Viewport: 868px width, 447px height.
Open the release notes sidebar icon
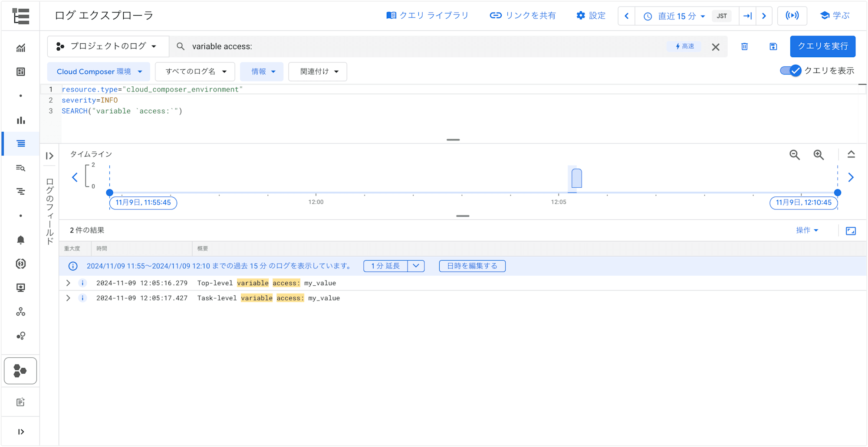click(21, 402)
